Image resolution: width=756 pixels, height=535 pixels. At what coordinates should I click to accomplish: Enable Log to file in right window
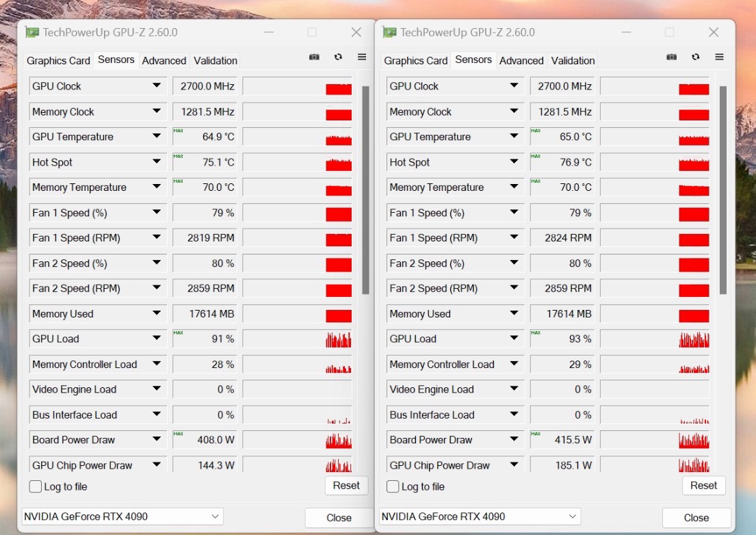click(393, 486)
